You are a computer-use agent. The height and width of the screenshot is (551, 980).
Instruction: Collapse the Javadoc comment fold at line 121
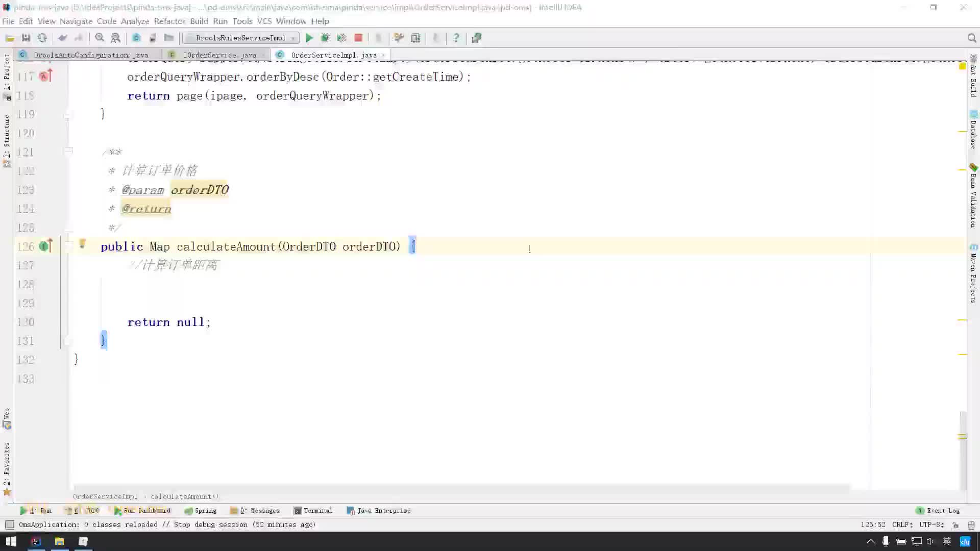68,151
